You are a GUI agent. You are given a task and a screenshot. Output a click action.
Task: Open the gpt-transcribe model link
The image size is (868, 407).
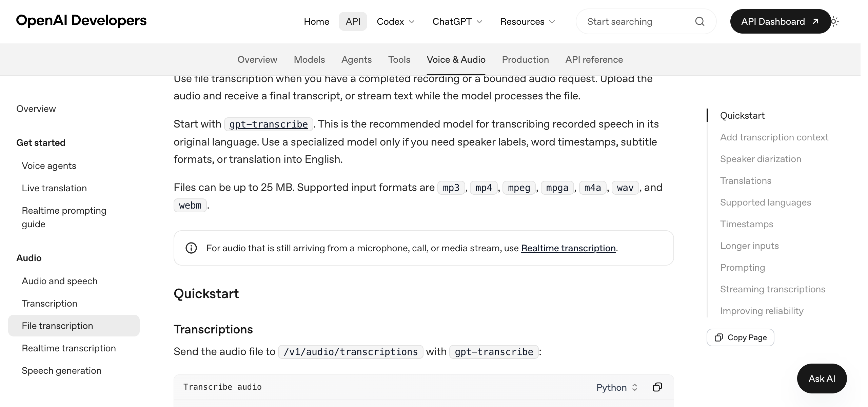pos(269,124)
